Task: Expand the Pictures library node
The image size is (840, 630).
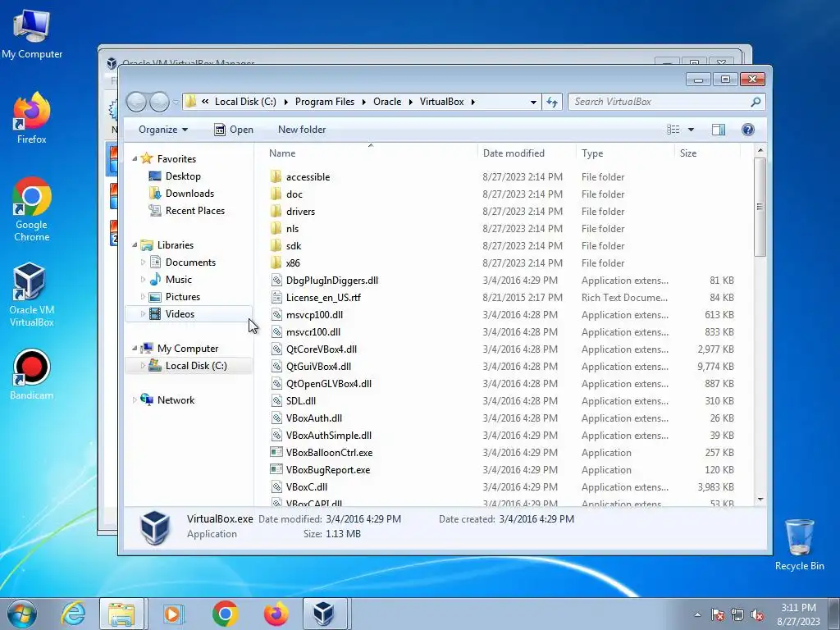Action: [x=143, y=296]
